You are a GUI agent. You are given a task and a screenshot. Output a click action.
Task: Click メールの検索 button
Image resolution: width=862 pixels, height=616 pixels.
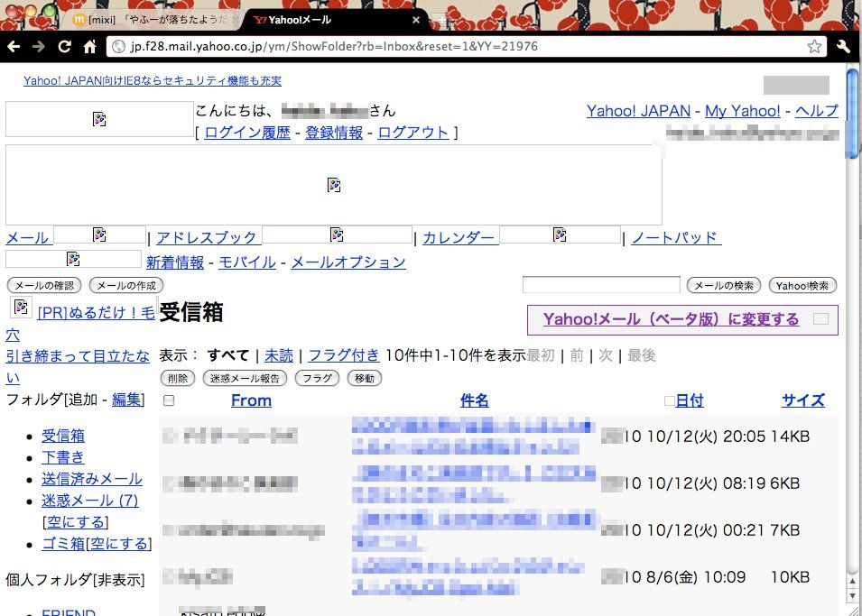[x=724, y=286]
